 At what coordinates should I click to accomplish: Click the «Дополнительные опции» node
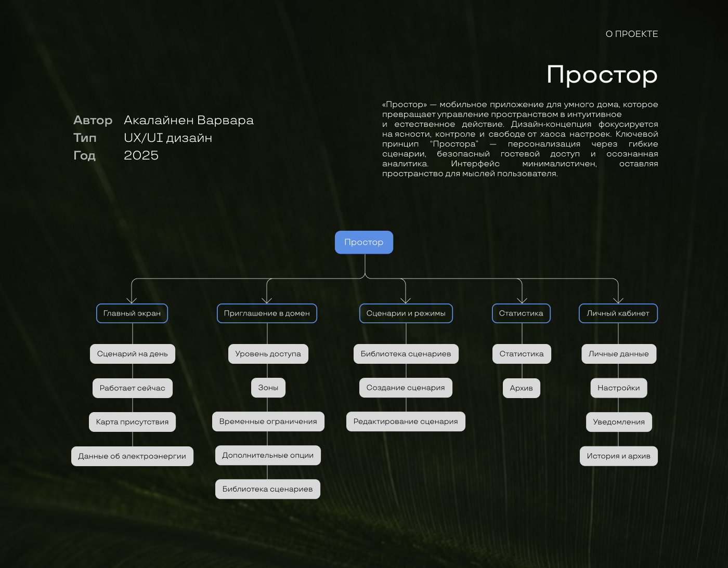[x=268, y=455]
